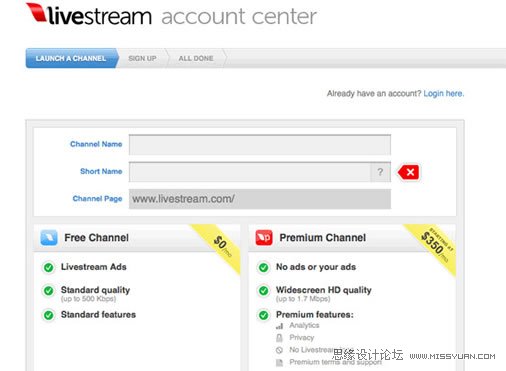Click the Channel Page label

97,199
